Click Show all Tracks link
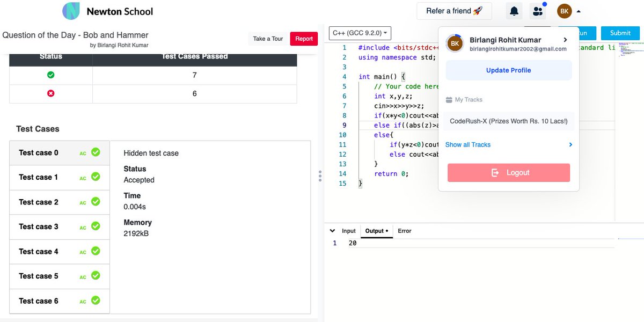 pyautogui.click(x=468, y=145)
